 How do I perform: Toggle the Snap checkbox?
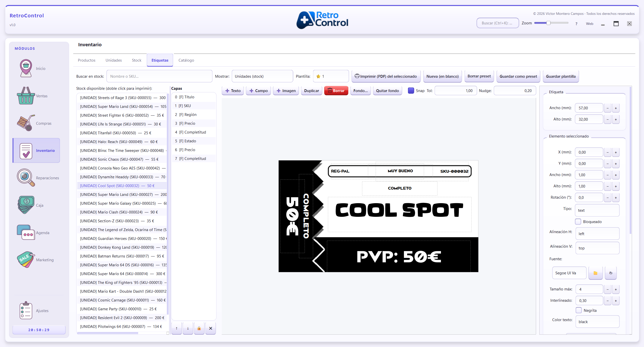[411, 91]
